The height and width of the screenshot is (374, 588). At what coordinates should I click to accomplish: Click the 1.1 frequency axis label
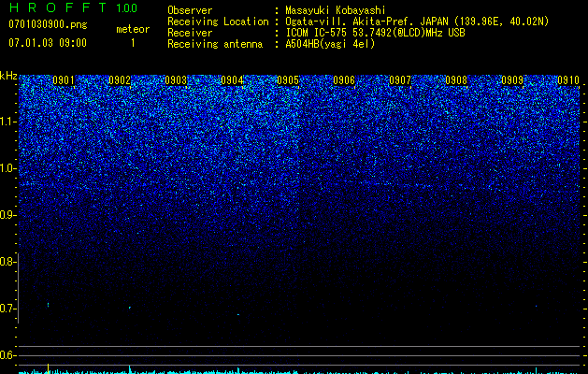[x=7, y=122]
